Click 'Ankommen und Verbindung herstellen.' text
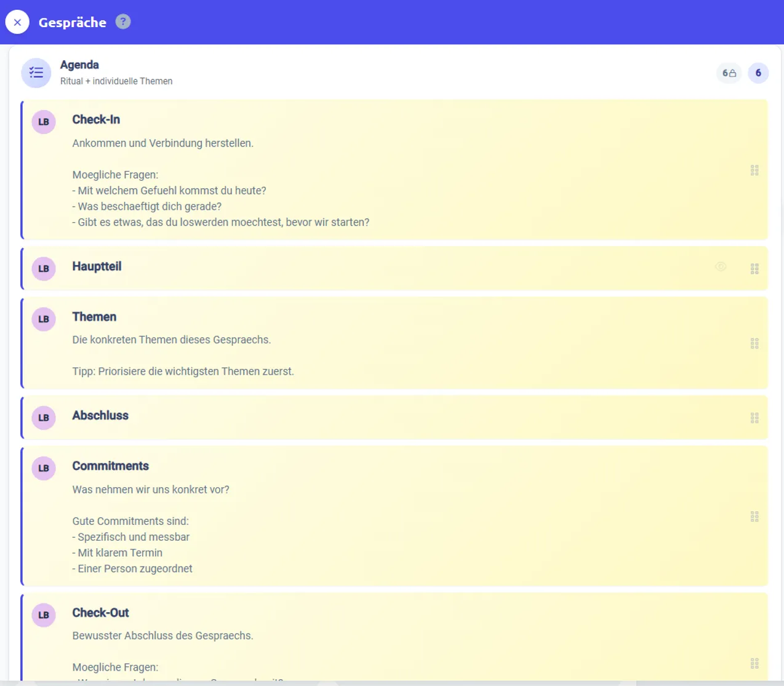Image resolution: width=784 pixels, height=686 pixels. (x=163, y=143)
